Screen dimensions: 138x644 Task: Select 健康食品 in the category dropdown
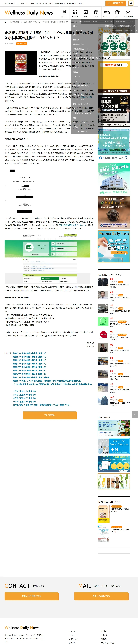coord(76,40)
